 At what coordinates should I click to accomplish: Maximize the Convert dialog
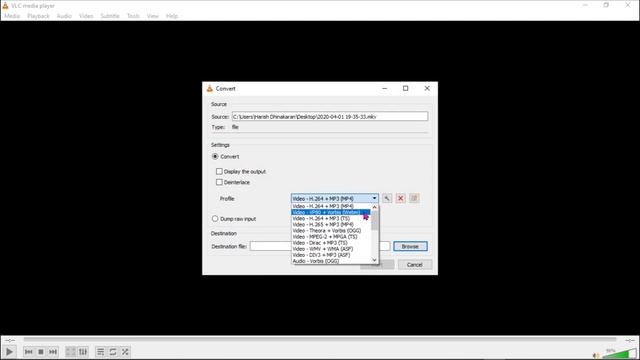click(x=405, y=88)
